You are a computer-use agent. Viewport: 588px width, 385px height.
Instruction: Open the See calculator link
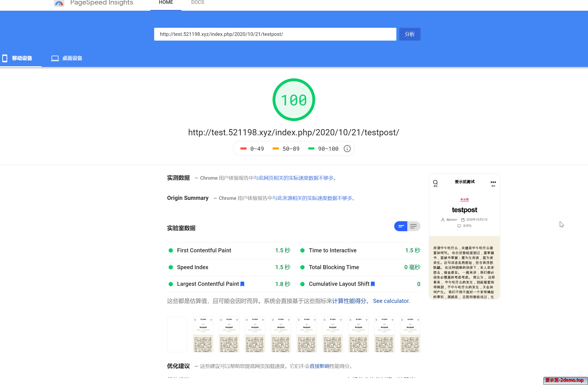tap(391, 301)
